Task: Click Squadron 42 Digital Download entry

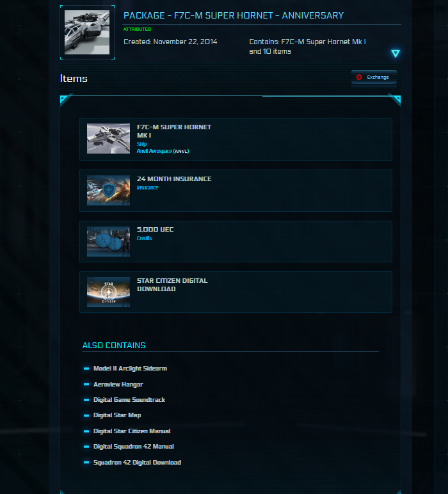Action: coord(137,463)
